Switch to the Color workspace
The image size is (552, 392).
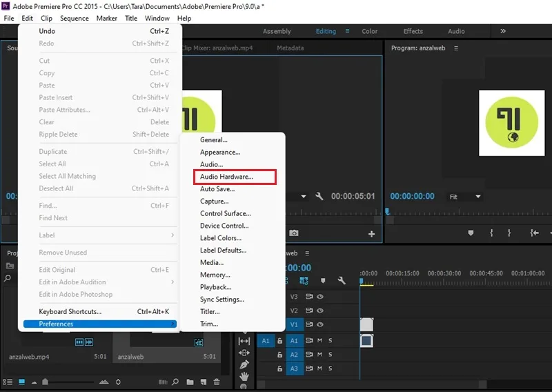tap(369, 31)
